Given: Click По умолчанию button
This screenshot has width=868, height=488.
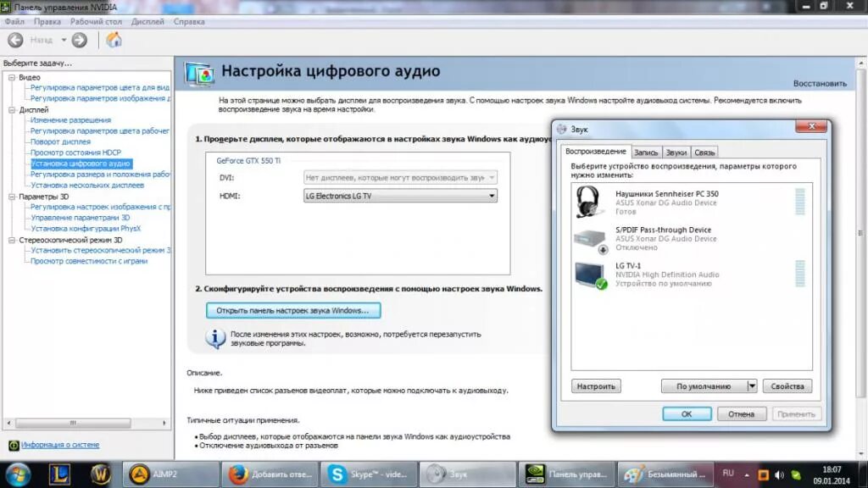Looking at the screenshot, I should coord(704,386).
